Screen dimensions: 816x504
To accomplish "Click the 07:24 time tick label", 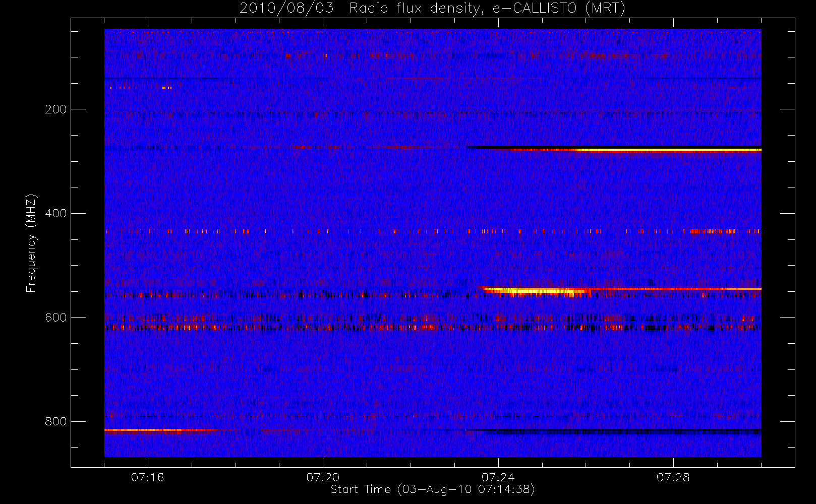I will [x=498, y=477].
